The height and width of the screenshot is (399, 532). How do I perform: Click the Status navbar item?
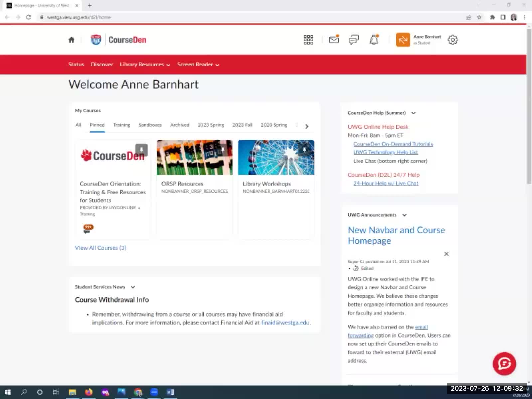76,65
